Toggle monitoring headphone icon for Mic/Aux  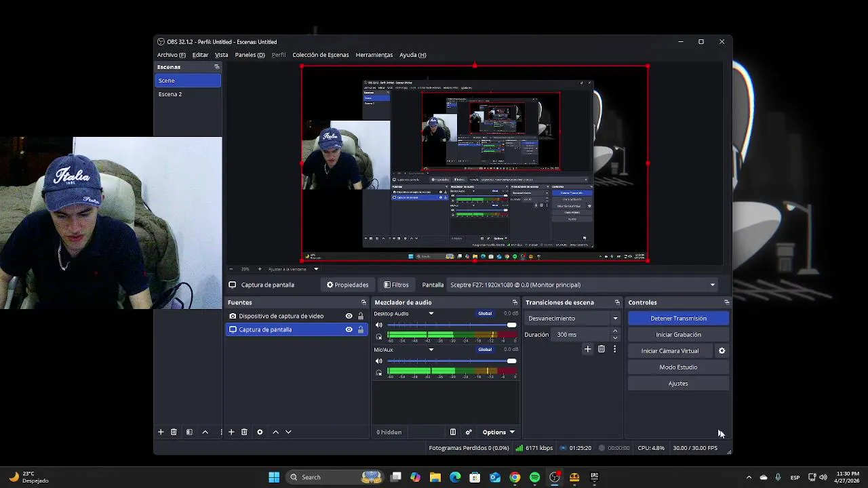(x=379, y=373)
